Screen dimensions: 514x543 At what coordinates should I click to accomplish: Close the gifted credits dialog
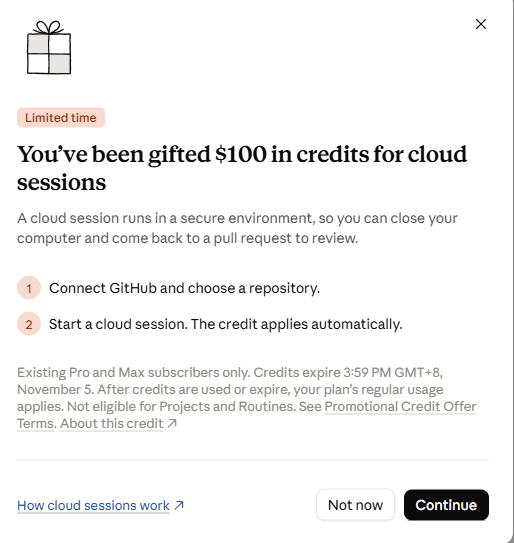pyautogui.click(x=481, y=24)
